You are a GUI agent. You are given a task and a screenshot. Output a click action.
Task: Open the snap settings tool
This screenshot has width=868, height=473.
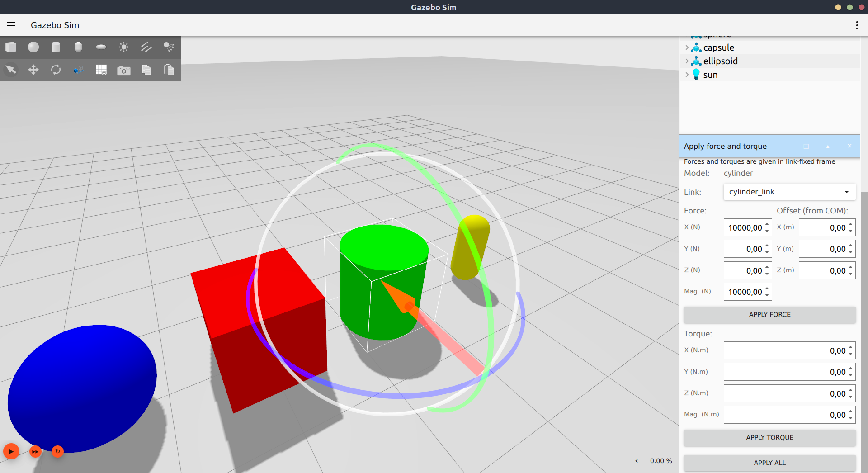[x=78, y=70]
